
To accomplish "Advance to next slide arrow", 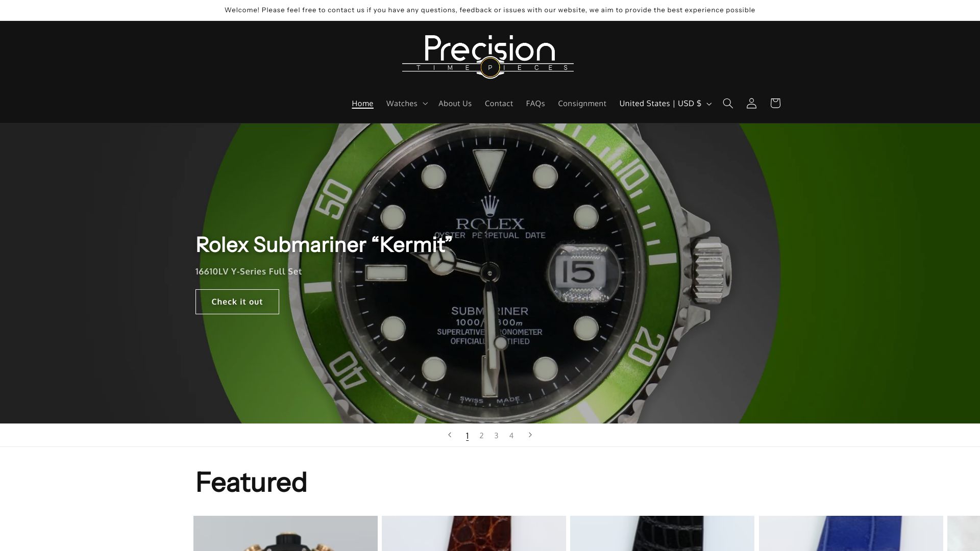I will [x=530, y=435].
